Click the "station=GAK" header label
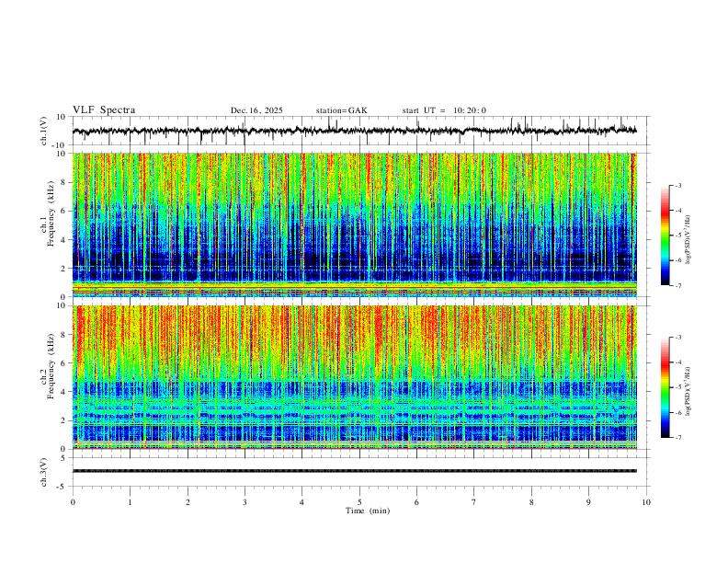The width and height of the screenshot is (728, 563). (341, 110)
